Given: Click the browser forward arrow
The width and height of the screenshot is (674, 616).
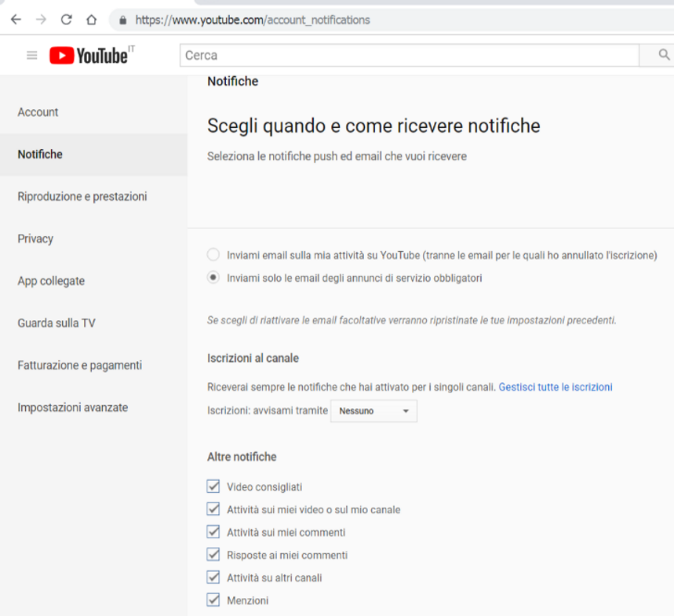Looking at the screenshot, I should click(x=41, y=20).
